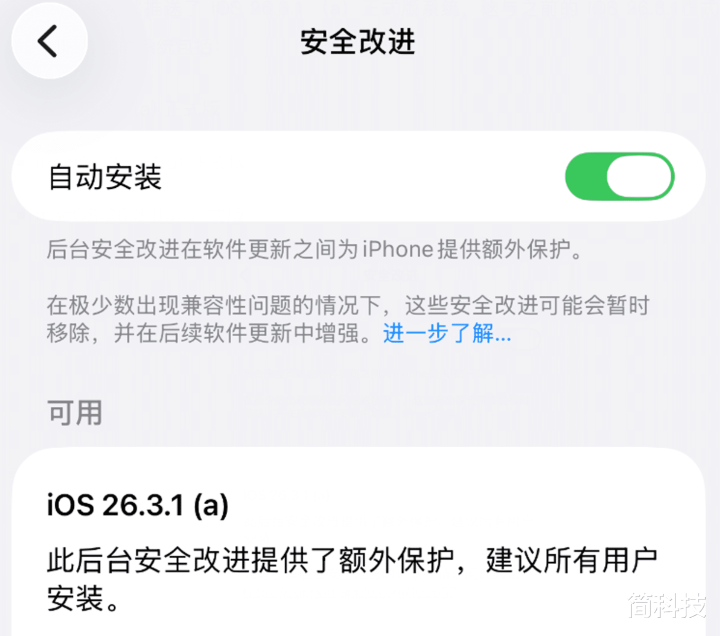The width and height of the screenshot is (720, 636).
Task: Click the word iPhone in the description
Action: [x=398, y=249]
